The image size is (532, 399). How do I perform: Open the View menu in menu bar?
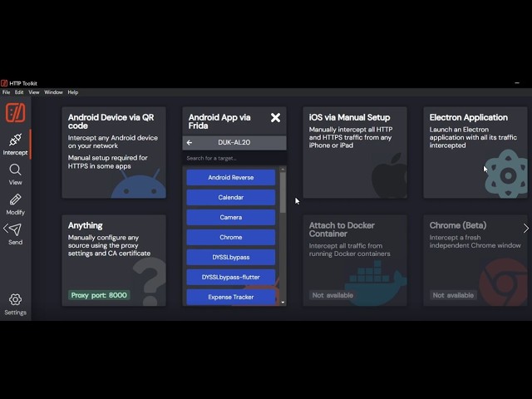coord(34,92)
